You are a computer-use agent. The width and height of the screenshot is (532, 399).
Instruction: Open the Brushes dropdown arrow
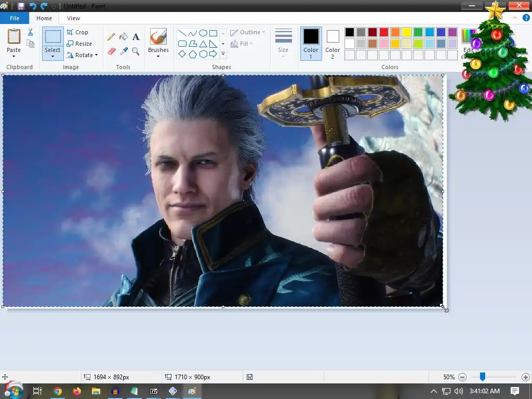158,57
